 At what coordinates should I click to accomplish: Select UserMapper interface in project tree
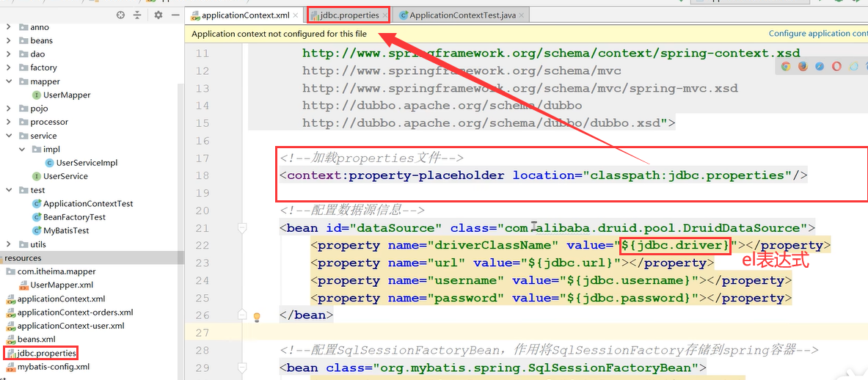(x=62, y=95)
